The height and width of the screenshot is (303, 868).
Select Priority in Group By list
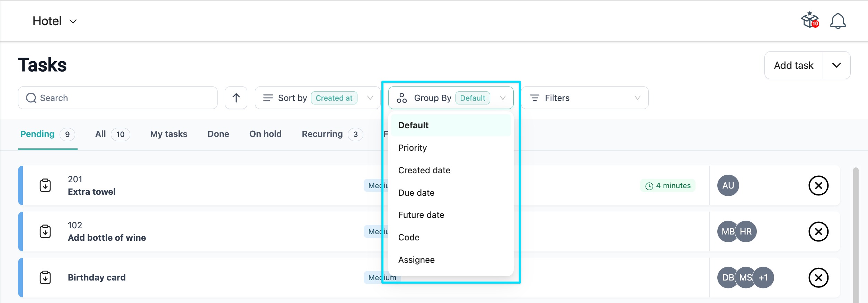[x=412, y=148]
